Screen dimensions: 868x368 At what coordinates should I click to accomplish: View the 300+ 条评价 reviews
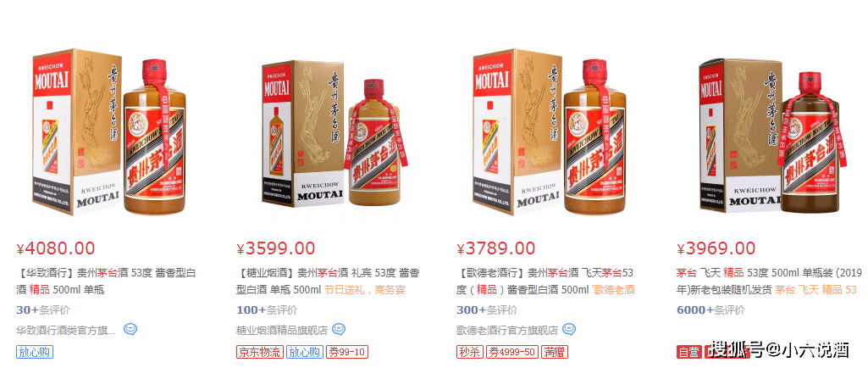click(487, 309)
